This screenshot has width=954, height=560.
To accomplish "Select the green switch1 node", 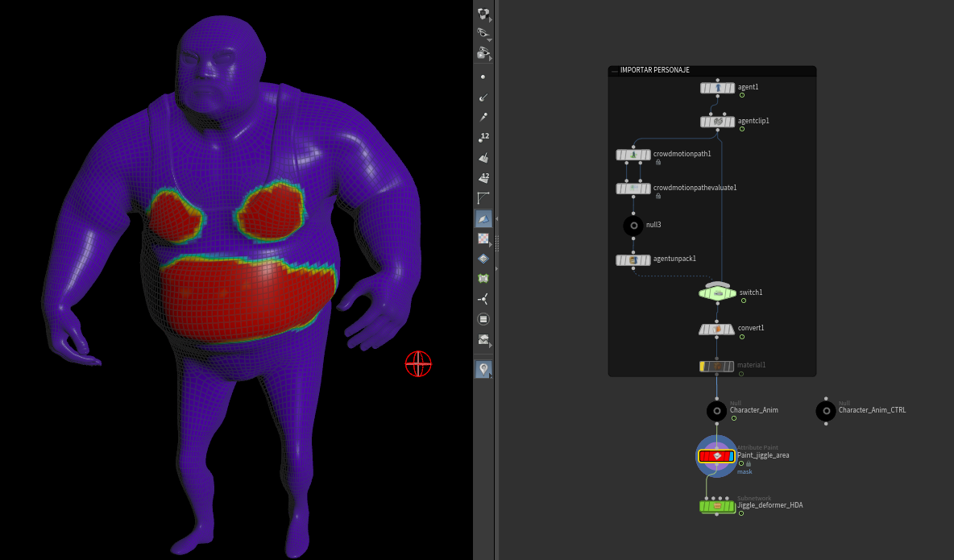I will pos(717,293).
